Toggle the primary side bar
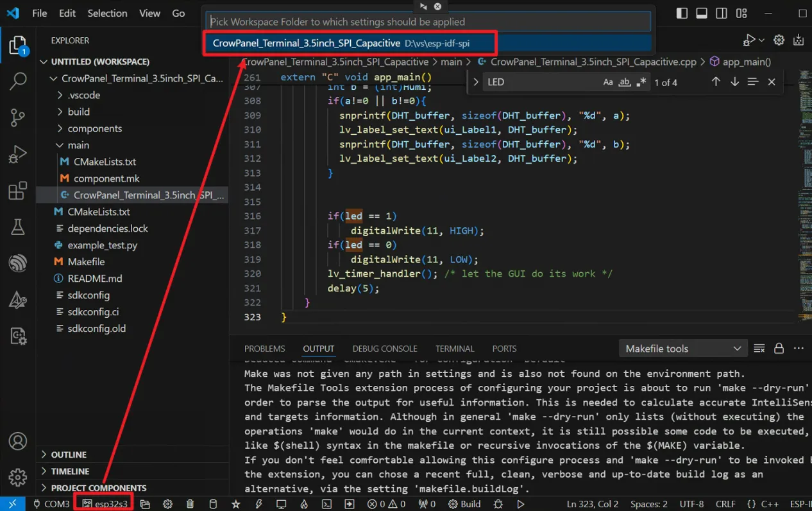The height and width of the screenshot is (511, 812). click(x=682, y=13)
